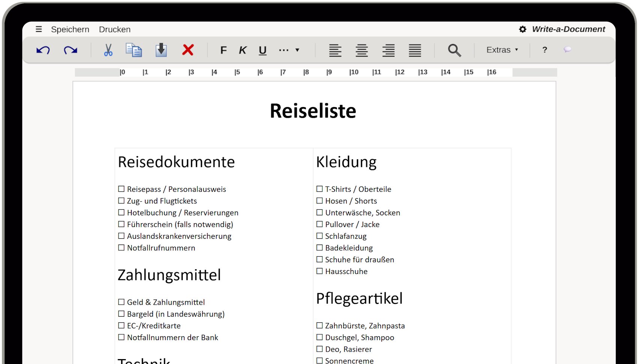Screen dimensions: 639x364
Task: Expand the more formatting options dropdown
Action: [x=289, y=50]
